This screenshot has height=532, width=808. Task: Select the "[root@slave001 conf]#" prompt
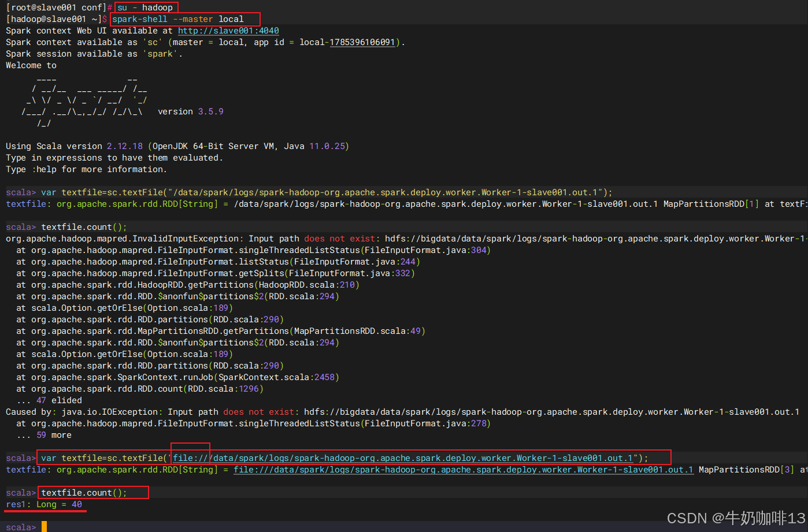click(x=59, y=8)
